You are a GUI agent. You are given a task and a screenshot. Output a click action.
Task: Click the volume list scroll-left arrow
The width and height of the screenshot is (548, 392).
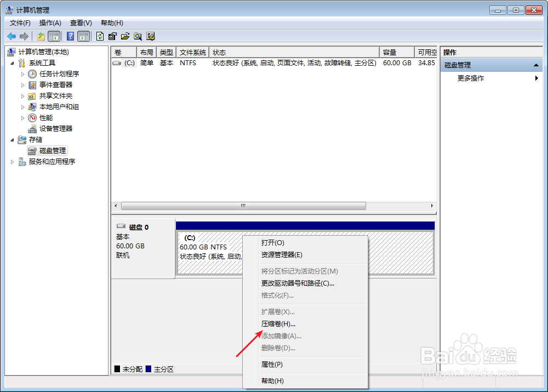click(x=116, y=206)
